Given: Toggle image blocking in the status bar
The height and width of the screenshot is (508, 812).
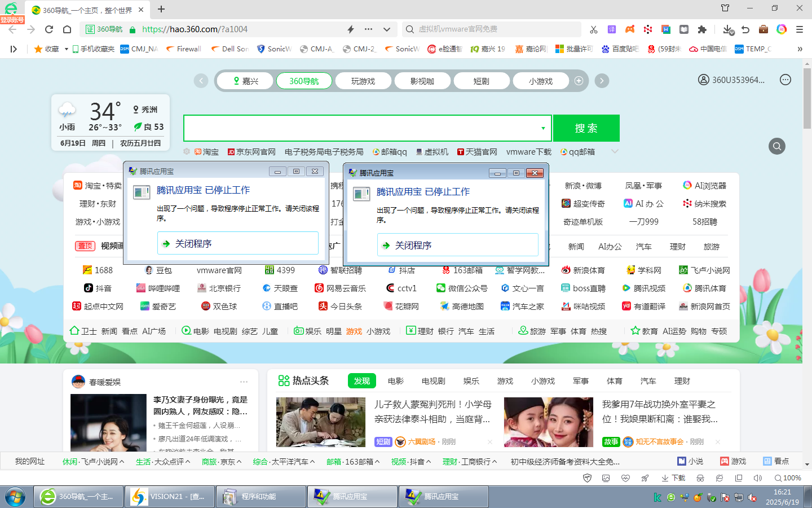Looking at the screenshot, I should coord(606,478).
